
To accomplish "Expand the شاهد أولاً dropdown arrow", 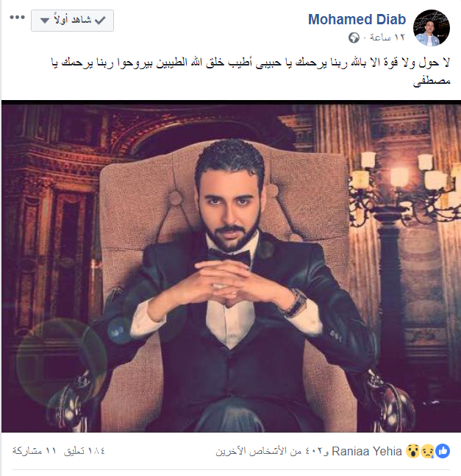I will tap(45, 21).
